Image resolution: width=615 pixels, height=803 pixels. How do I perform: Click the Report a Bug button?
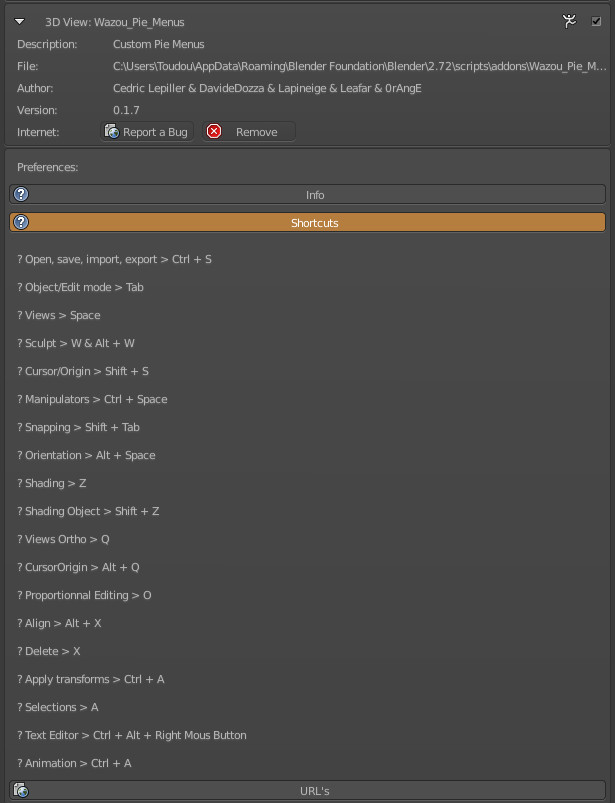tap(147, 132)
